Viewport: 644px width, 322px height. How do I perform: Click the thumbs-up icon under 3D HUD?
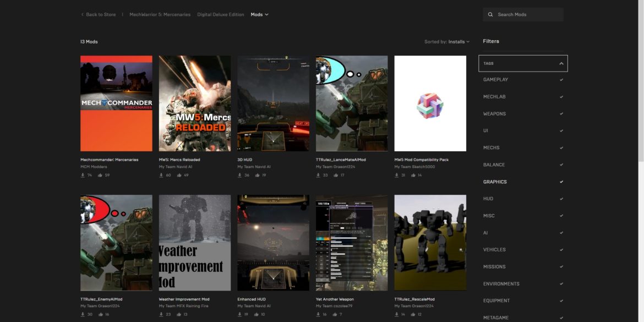point(257,176)
